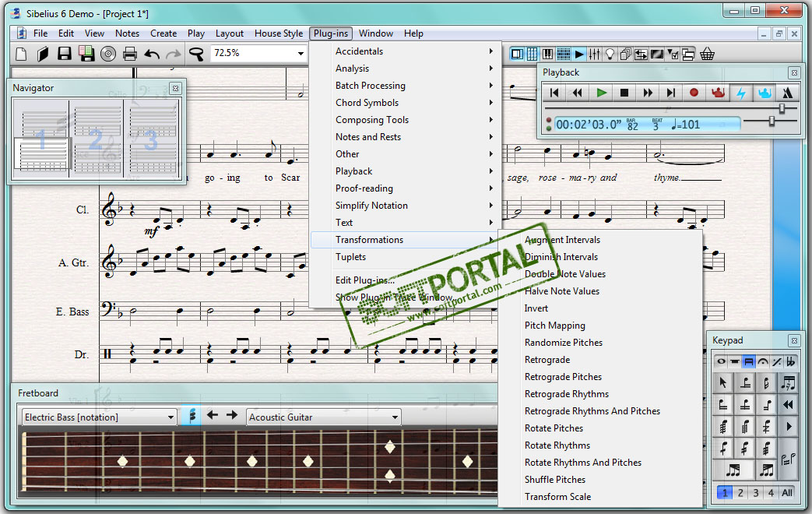Click the timeline slider handle in Playback panel
The image size is (812, 514).
pyautogui.click(x=782, y=107)
